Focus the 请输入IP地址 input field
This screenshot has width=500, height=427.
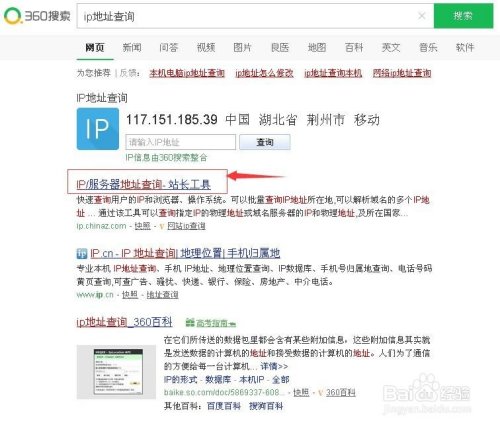tap(181, 142)
